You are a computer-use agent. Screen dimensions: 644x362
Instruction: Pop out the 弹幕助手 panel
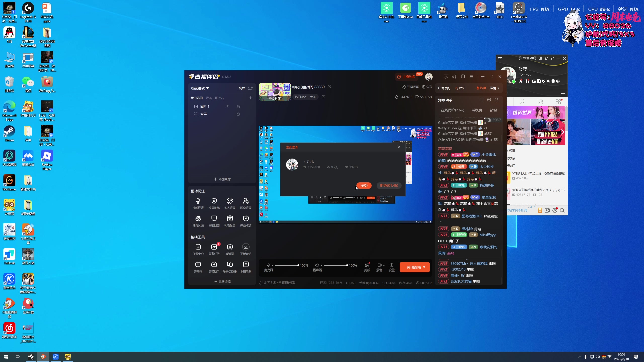point(497,100)
